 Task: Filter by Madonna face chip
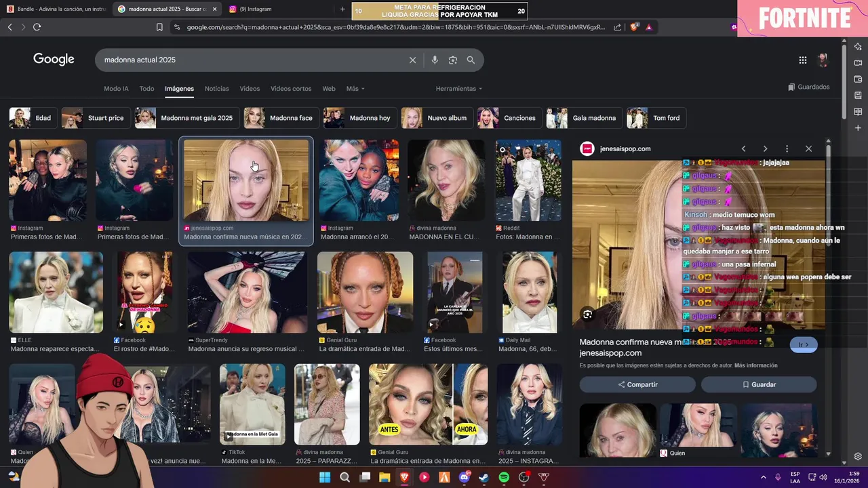pos(281,118)
